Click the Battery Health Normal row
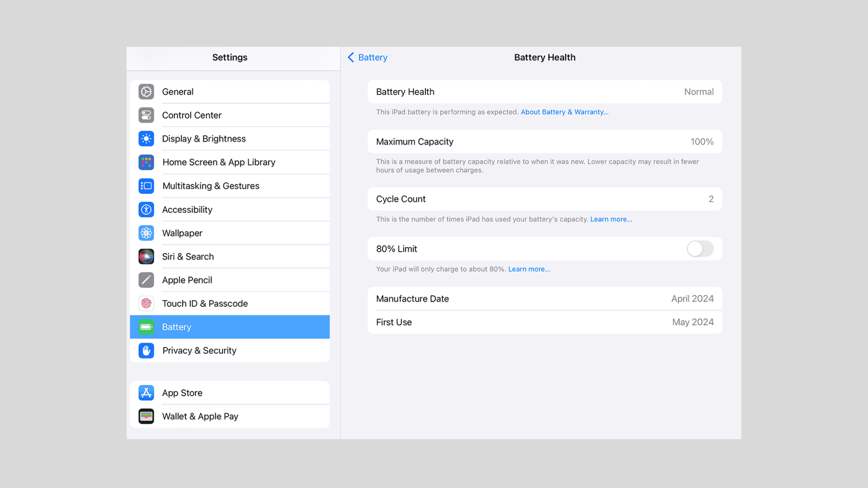This screenshot has width=868, height=488. click(x=545, y=92)
